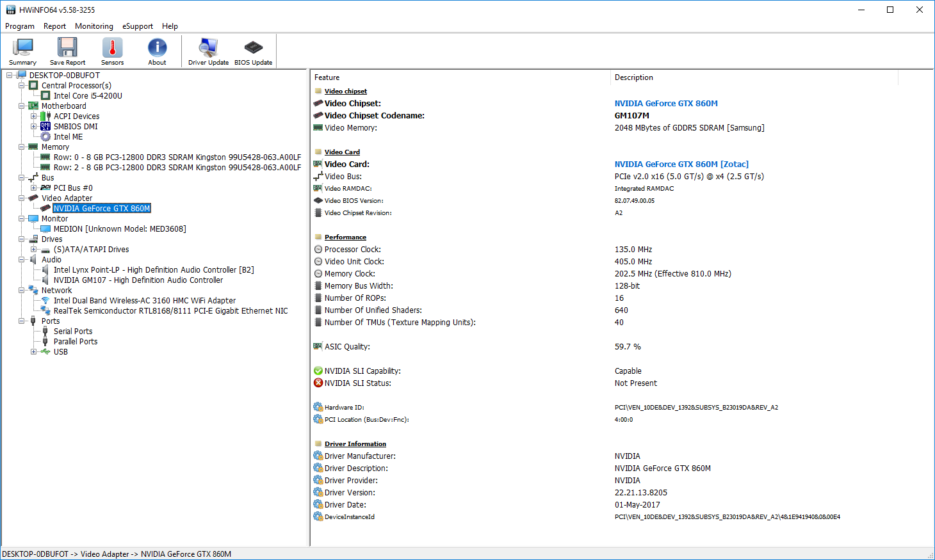Viewport: 935px width, 560px height.
Task: Launch the Driver Update tool
Action: pyautogui.click(x=208, y=51)
